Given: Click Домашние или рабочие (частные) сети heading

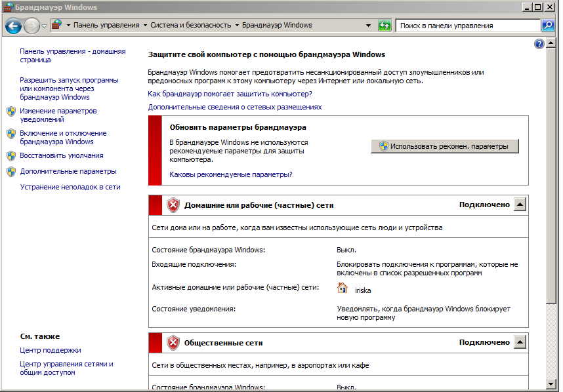Looking at the screenshot, I should pyautogui.click(x=259, y=205).
